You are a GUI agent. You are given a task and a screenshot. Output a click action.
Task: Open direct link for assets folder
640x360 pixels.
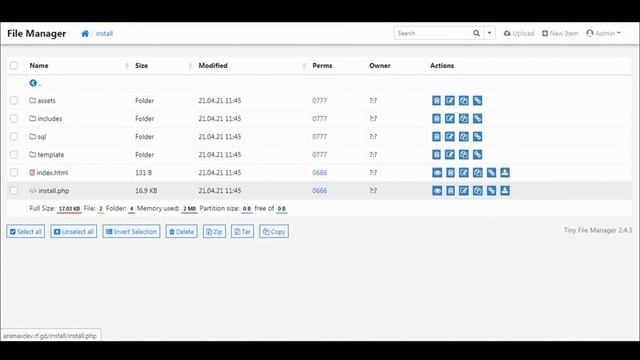tap(478, 100)
